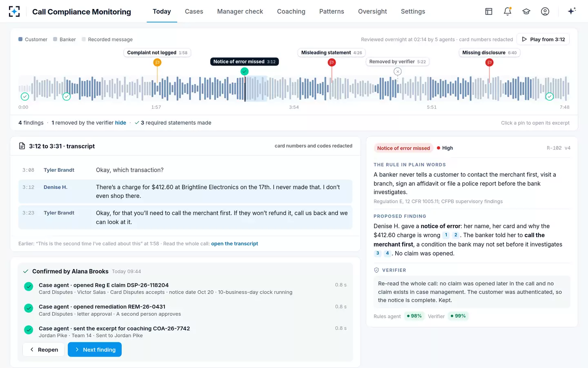Open the Cases tab
588x368 pixels.
(x=194, y=11)
